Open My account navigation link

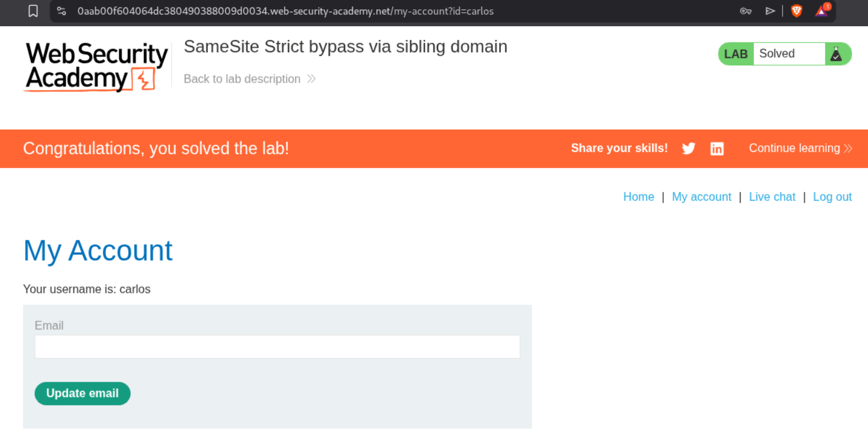click(701, 197)
